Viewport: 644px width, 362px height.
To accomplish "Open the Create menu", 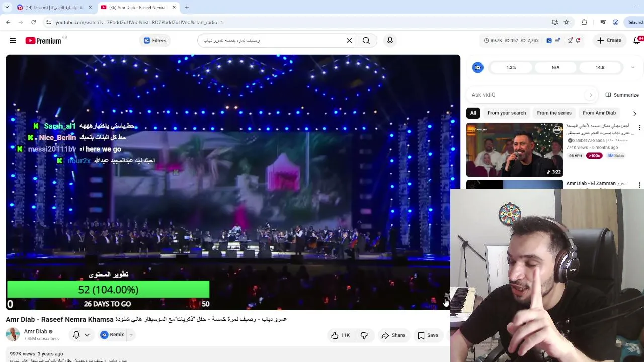I will pyautogui.click(x=609, y=41).
